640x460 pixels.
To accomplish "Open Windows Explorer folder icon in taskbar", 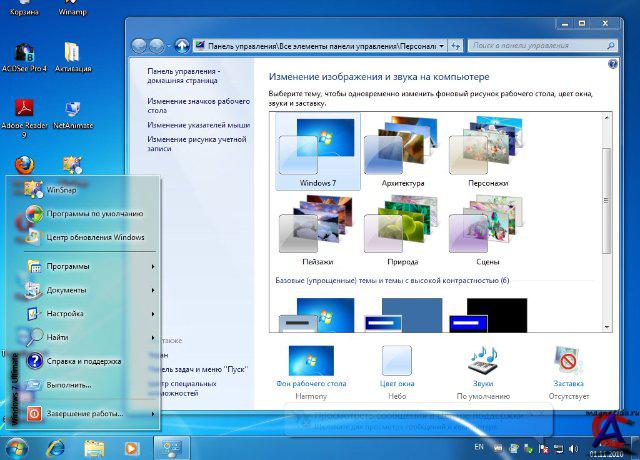I will [x=94, y=447].
